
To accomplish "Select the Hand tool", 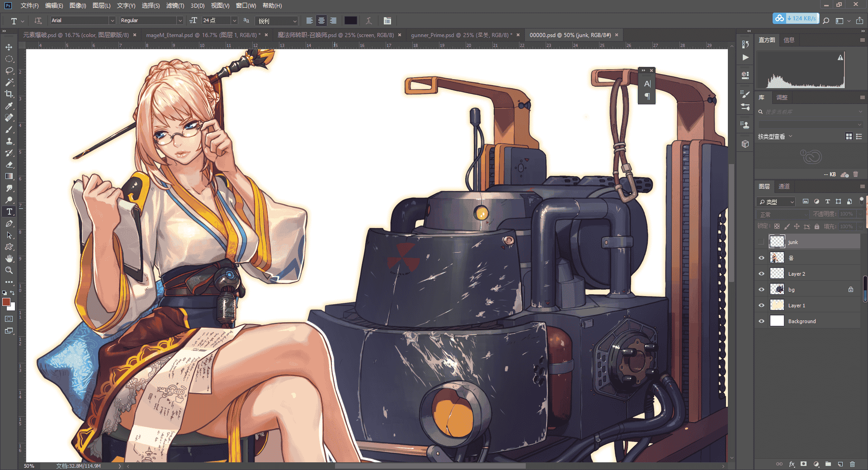I will point(9,258).
